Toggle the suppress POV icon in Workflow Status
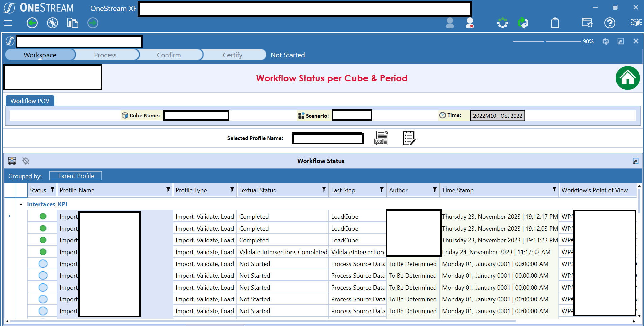 click(26, 161)
